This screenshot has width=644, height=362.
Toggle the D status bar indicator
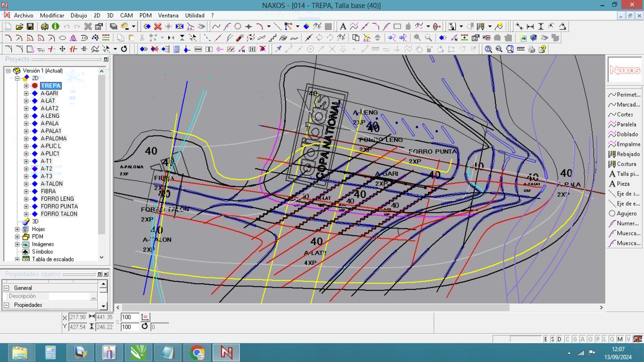click(559, 339)
